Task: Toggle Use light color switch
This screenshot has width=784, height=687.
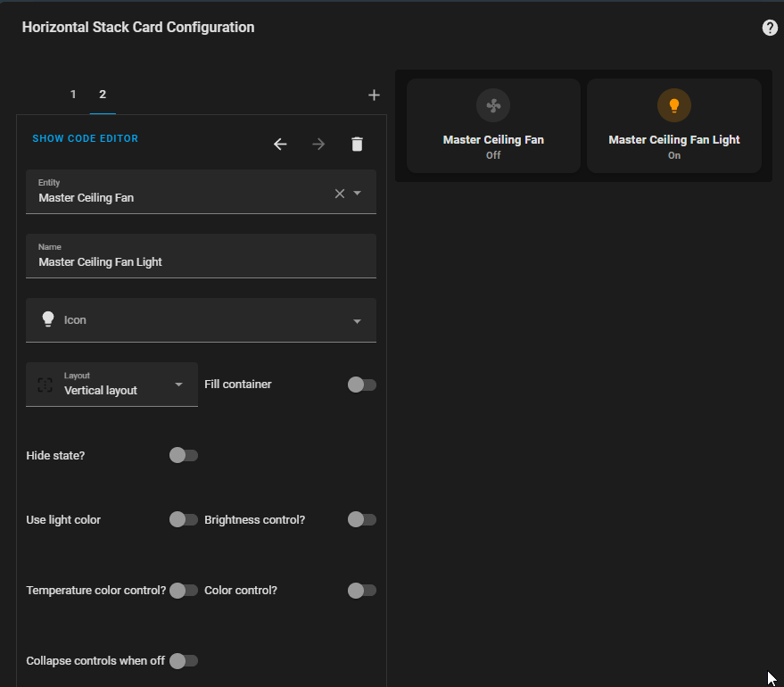Action: (184, 519)
